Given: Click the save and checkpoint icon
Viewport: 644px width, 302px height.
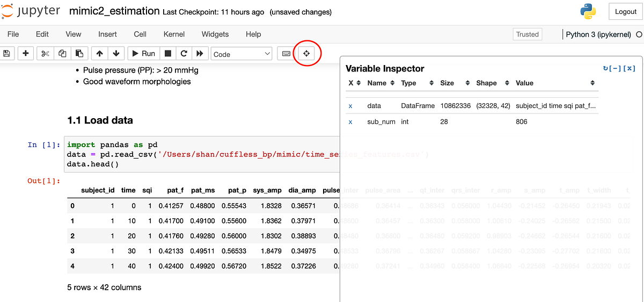Looking at the screenshot, I should click(x=7, y=54).
